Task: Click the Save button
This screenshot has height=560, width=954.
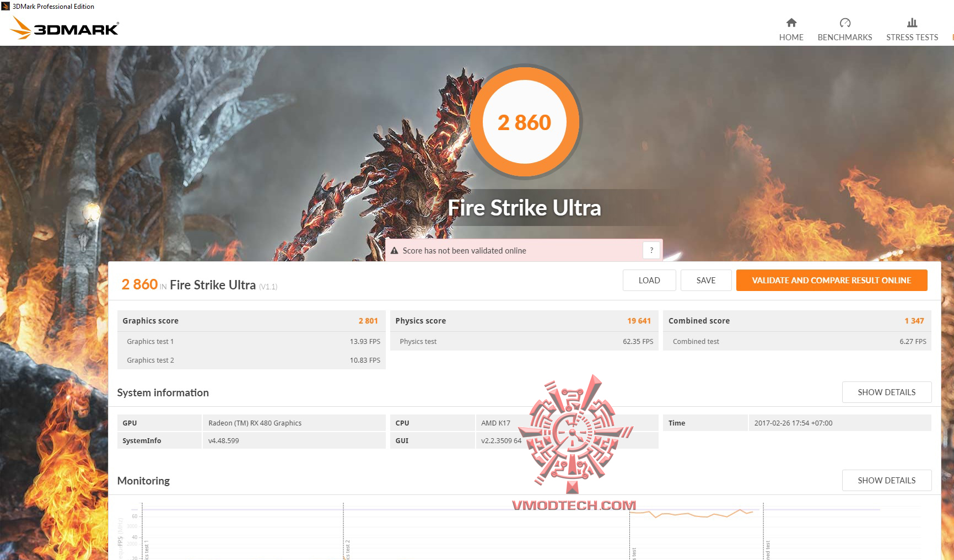Action: 706,280
